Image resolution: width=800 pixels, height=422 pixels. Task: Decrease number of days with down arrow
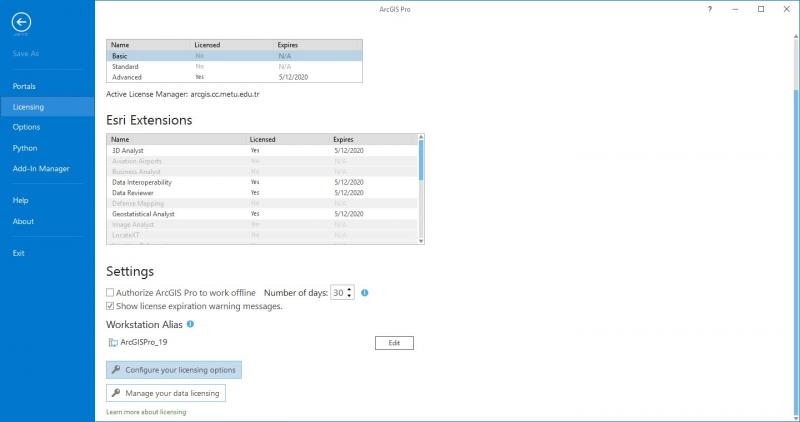[349, 296]
